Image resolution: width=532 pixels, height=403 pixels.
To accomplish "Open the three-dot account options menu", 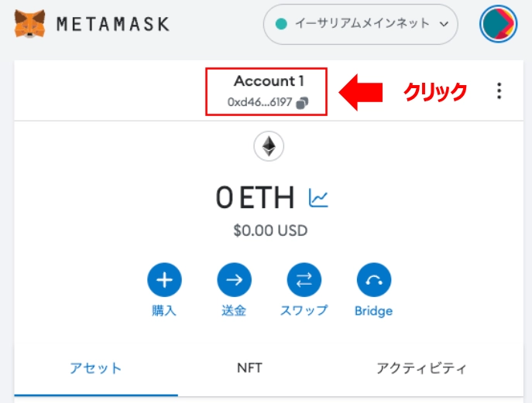I will point(499,91).
